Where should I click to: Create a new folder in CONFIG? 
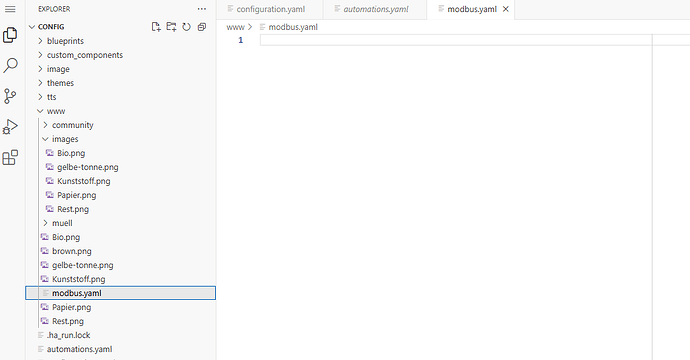click(x=171, y=27)
